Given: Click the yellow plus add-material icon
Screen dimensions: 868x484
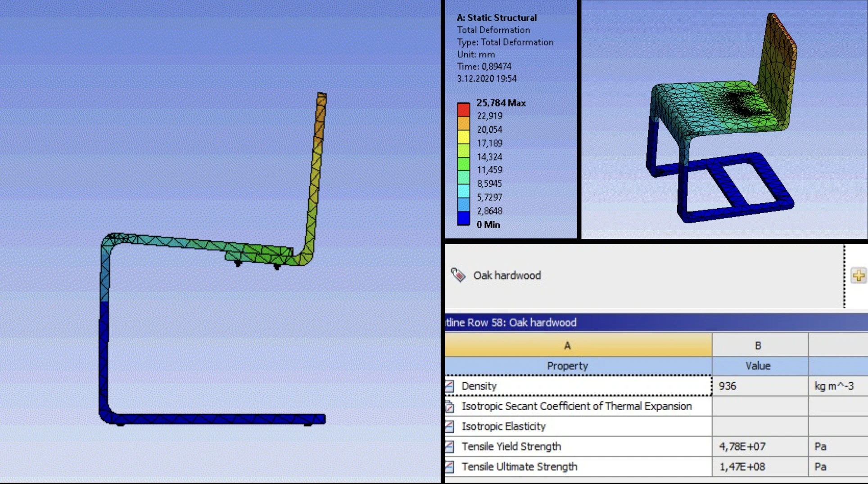Looking at the screenshot, I should click(x=859, y=275).
